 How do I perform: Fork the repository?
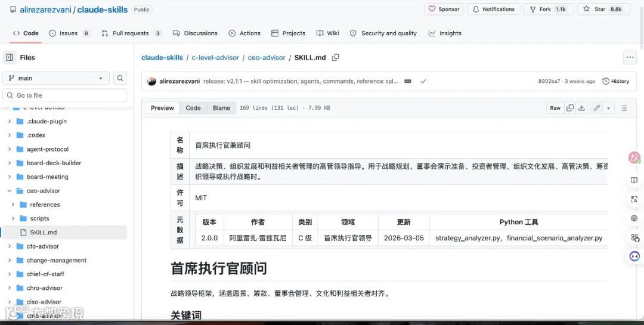[549, 9]
